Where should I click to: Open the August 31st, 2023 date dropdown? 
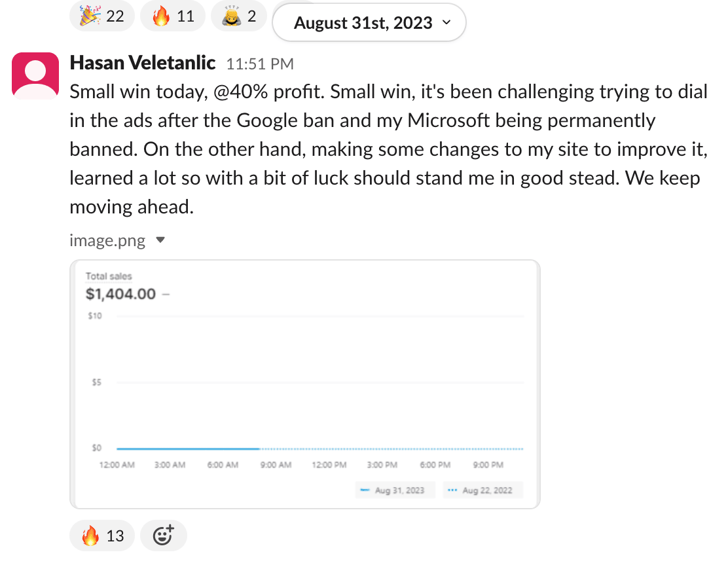(x=369, y=24)
